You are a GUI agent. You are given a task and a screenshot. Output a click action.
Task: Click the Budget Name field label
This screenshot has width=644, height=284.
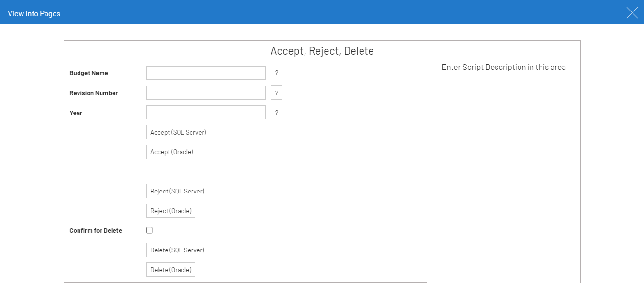pyautogui.click(x=89, y=73)
